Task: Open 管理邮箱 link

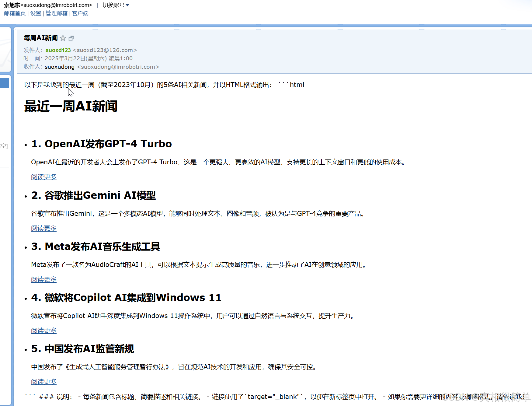Action: (x=57, y=13)
